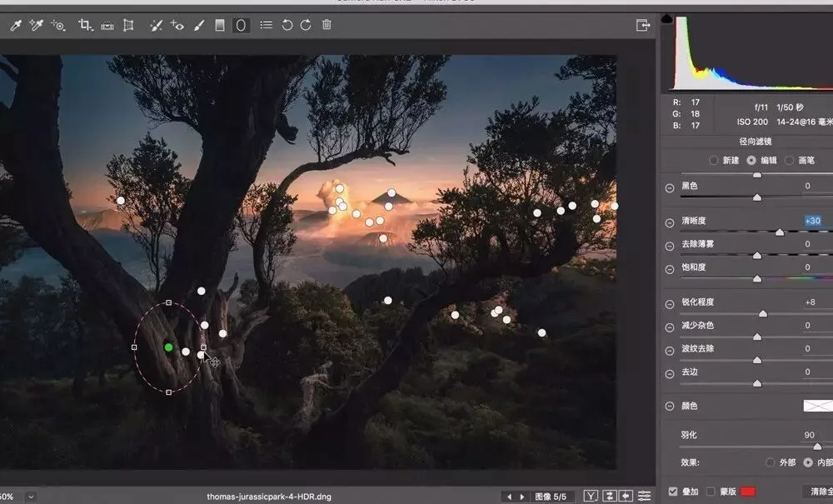Decrease 波纹去除 with minus icon
This screenshot has height=504, width=833.
670,351
